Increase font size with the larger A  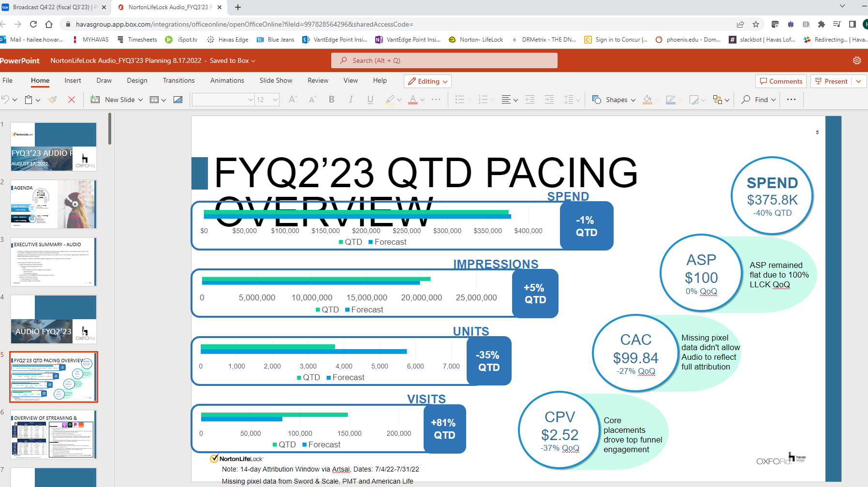(293, 100)
